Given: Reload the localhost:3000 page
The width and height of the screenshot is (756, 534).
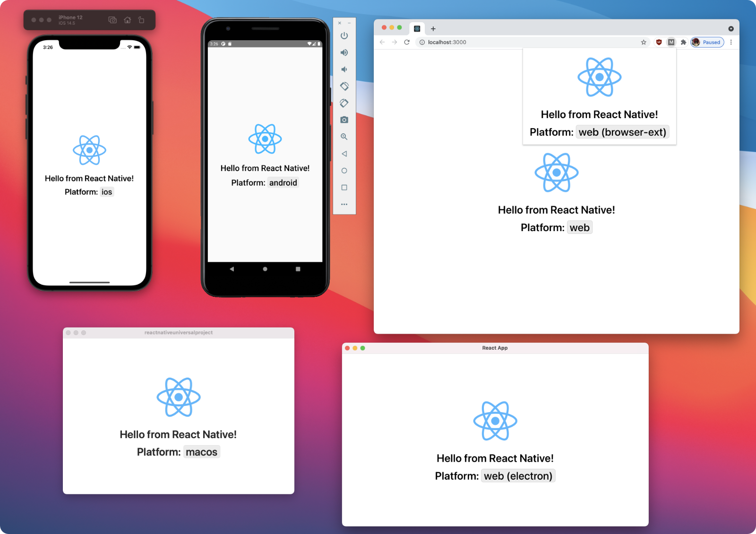Looking at the screenshot, I should [x=407, y=42].
